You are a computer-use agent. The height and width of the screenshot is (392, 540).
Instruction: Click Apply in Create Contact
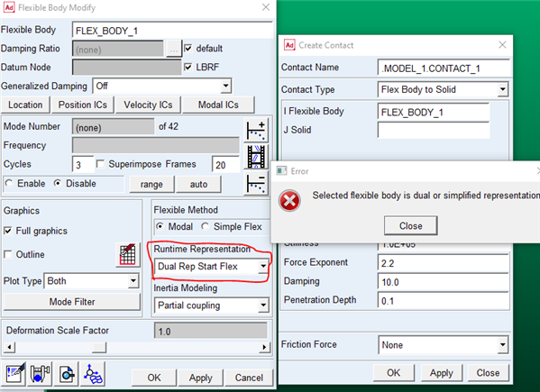click(441, 373)
